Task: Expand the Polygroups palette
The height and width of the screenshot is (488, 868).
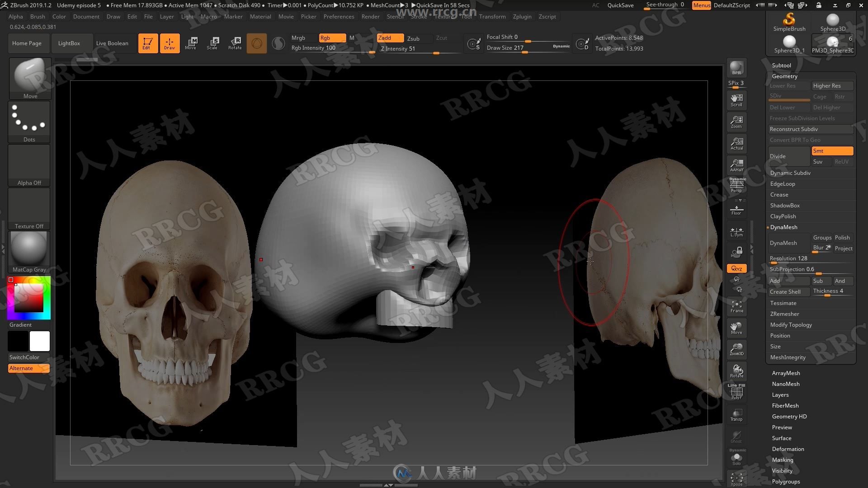Action: pos(786,482)
